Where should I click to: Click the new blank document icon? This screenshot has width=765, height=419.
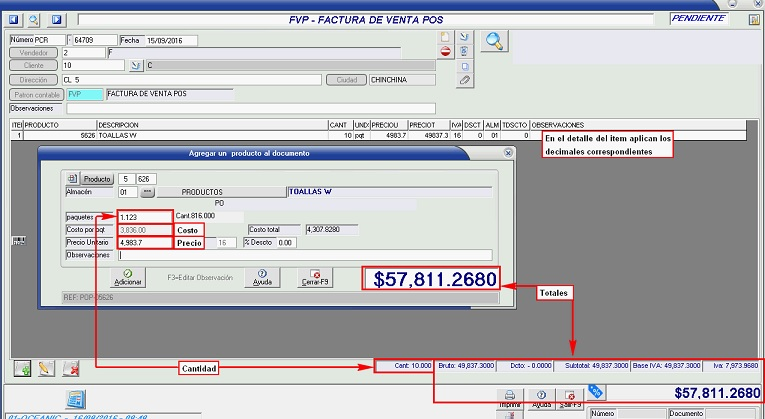pyautogui.click(x=445, y=38)
